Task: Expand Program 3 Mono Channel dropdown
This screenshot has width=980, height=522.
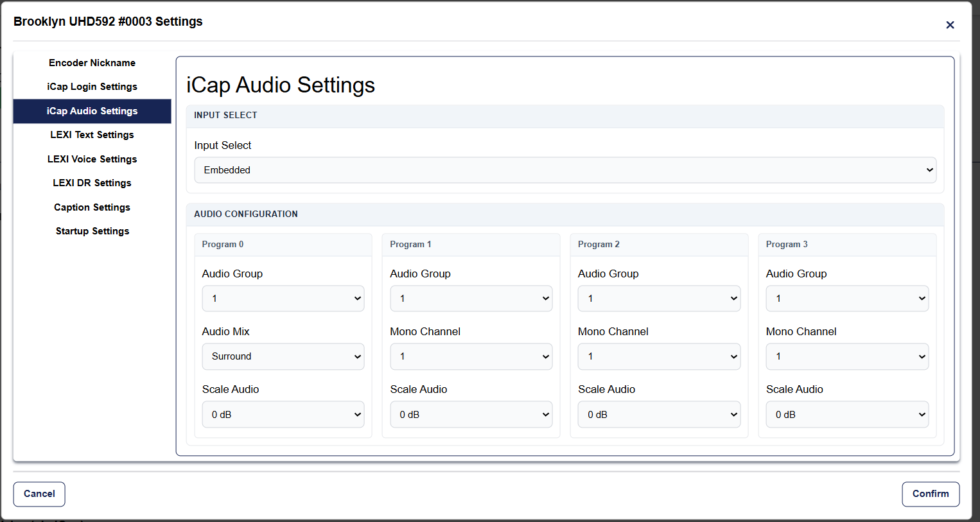Action: tap(847, 356)
